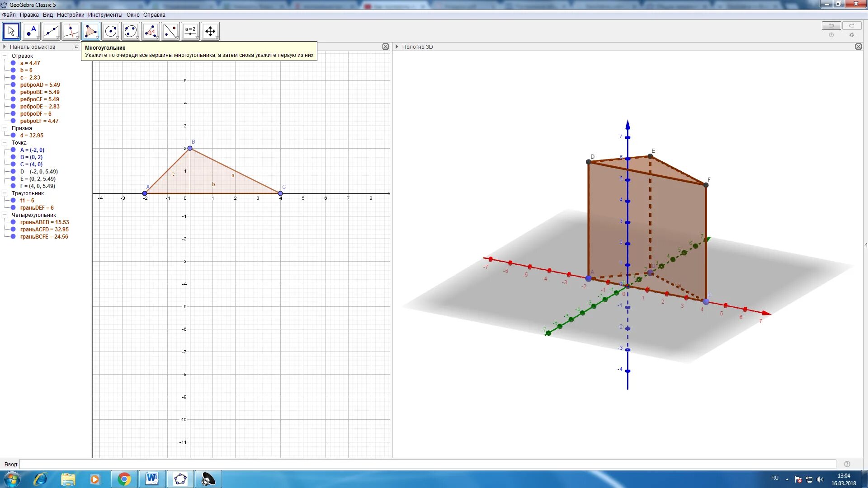Image resolution: width=868 pixels, height=488 pixels.
Task: Click the Undo button
Action: tap(831, 25)
